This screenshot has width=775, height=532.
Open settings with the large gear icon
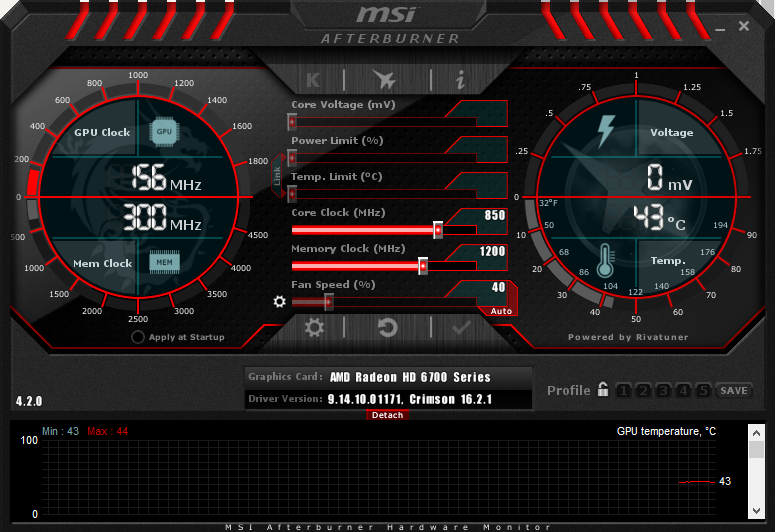tap(314, 327)
